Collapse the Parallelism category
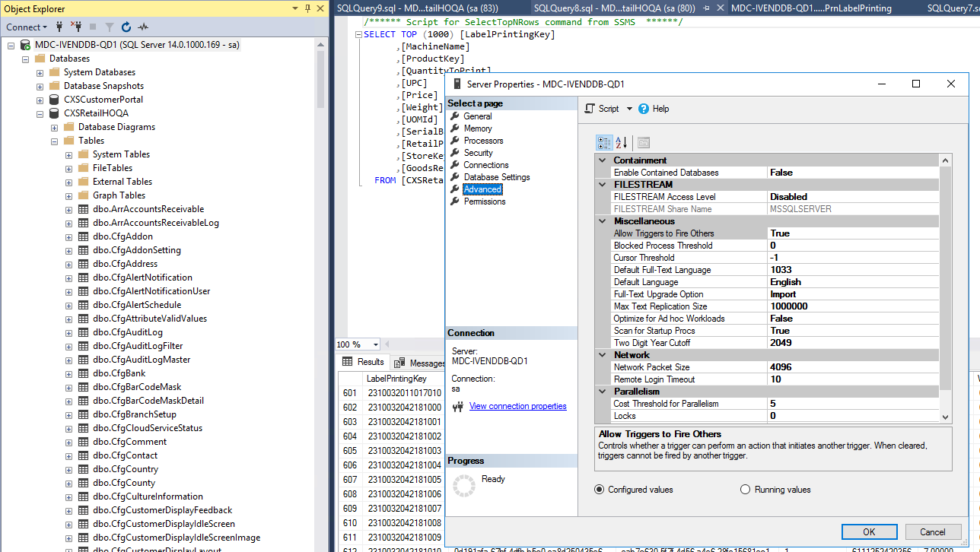This screenshot has height=552, width=980. [x=602, y=392]
